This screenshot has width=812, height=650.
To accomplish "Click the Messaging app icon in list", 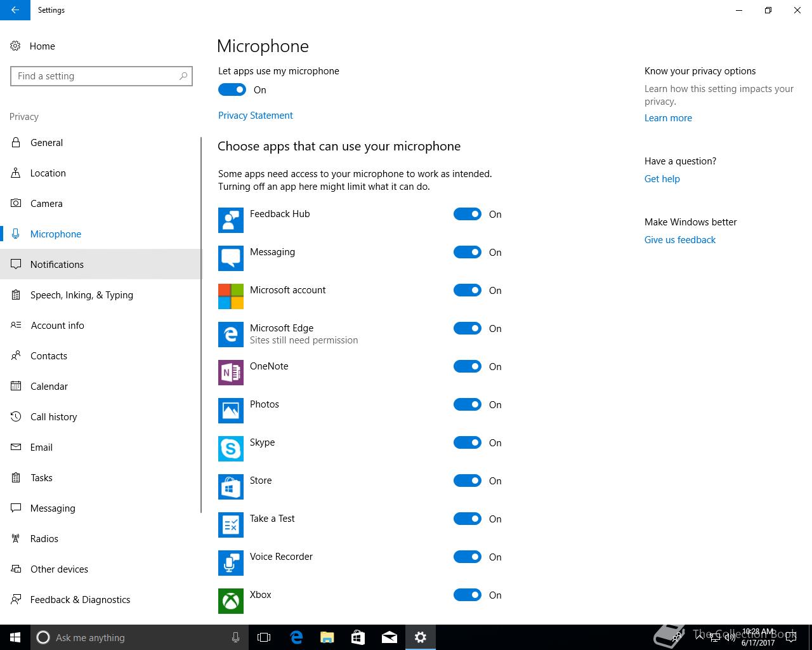I will tap(231, 258).
